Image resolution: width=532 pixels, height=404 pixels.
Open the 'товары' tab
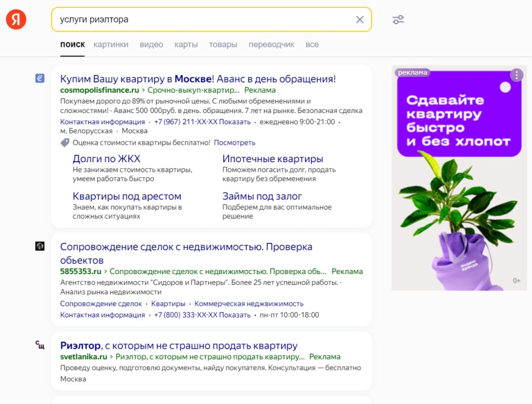pos(223,45)
